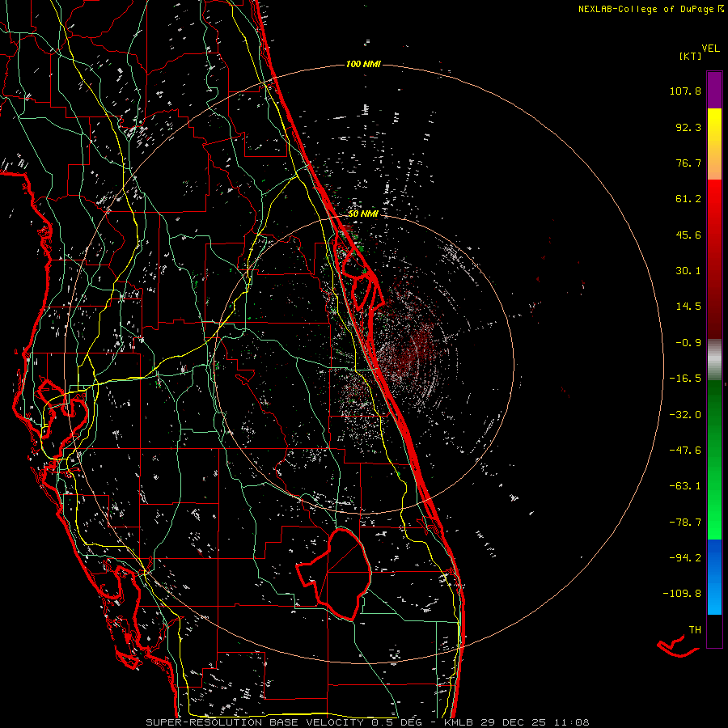Click the 76.7 legend value
This screenshot has height=728, width=728.
(688, 163)
